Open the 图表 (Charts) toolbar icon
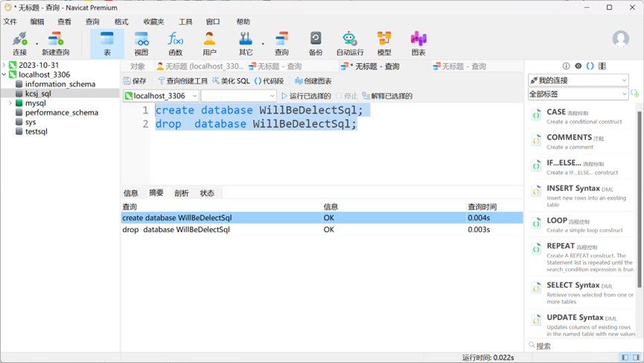Viewport: 644px width, 363px height. (x=418, y=43)
